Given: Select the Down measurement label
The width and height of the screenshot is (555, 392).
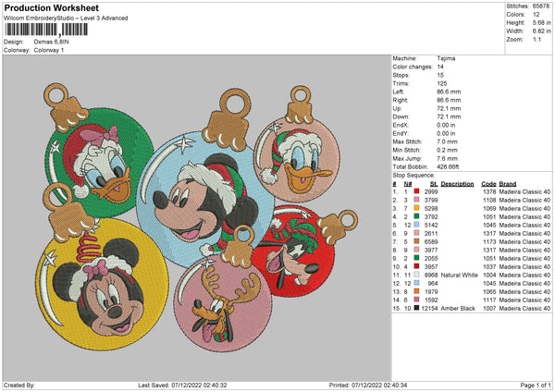Looking at the screenshot, I should 401,116.
